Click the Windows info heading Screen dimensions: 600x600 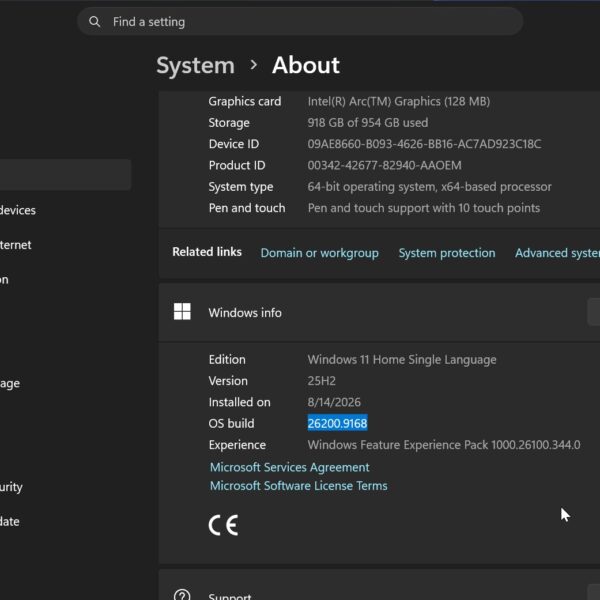point(245,313)
